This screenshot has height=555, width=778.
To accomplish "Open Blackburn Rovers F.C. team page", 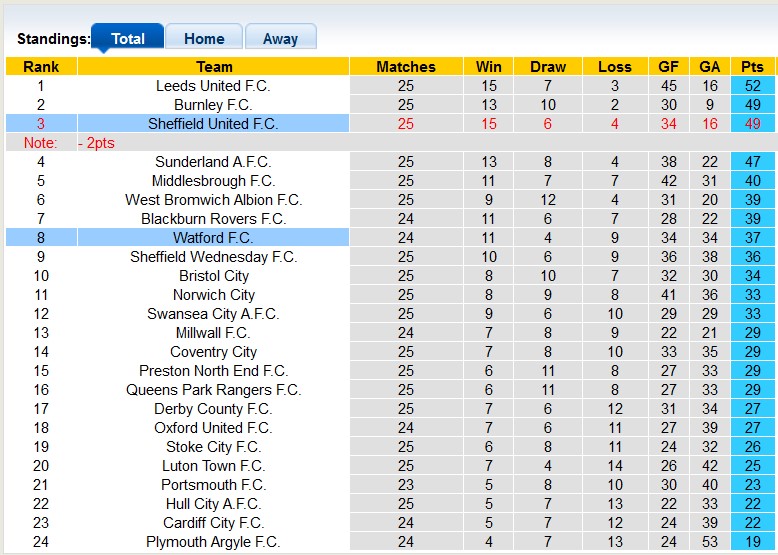I will [x=213, y=219].
